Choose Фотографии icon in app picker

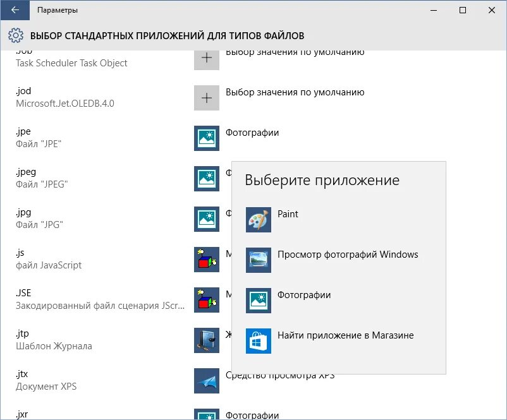[259, 301]
